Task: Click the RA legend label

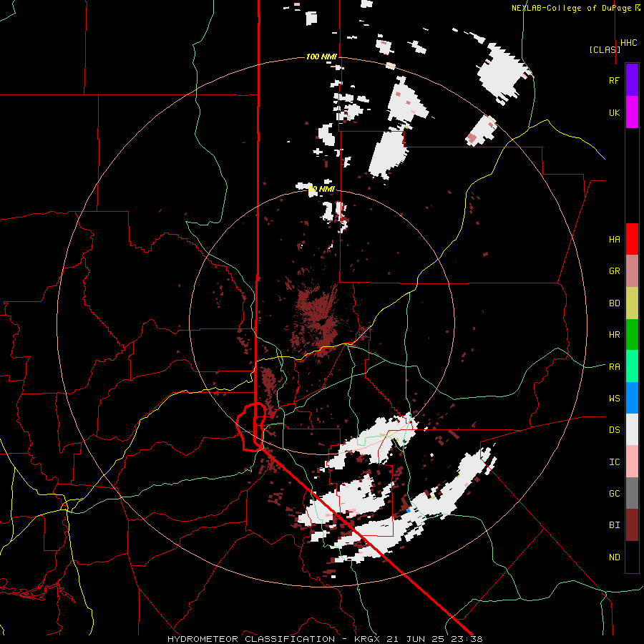Action: [614, 366]
